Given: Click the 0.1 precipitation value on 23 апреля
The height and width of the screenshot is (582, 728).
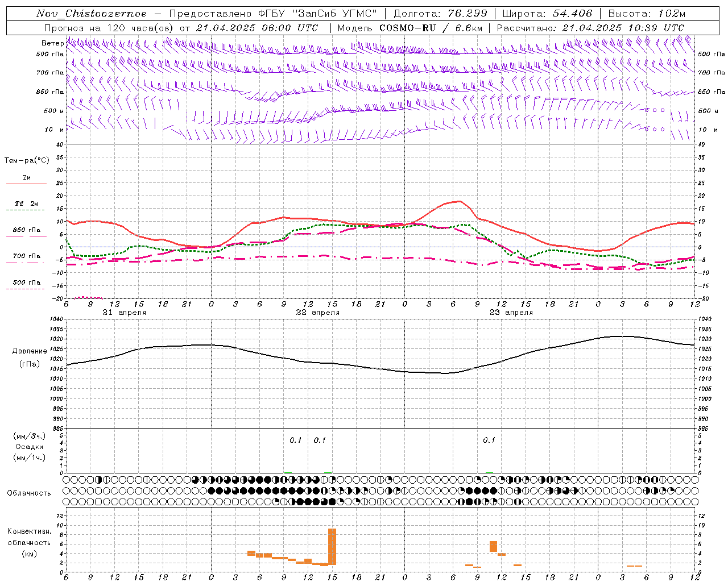Looking at the screenshot, I should [489, 440].
